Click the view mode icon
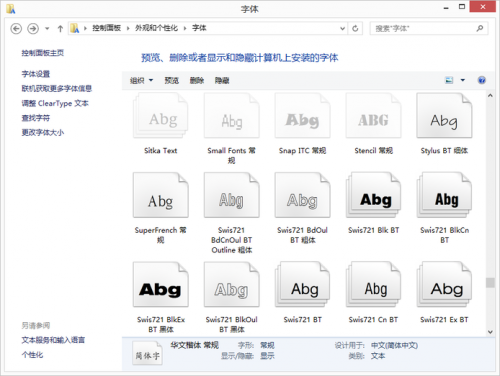The width and height of the screenshot is (500, 376). click(x=449, y=80)
